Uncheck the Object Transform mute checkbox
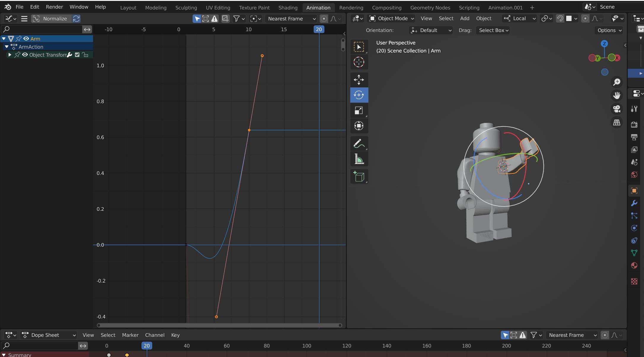The width and height of the screenshot is (644, 357). click(77, 55)
